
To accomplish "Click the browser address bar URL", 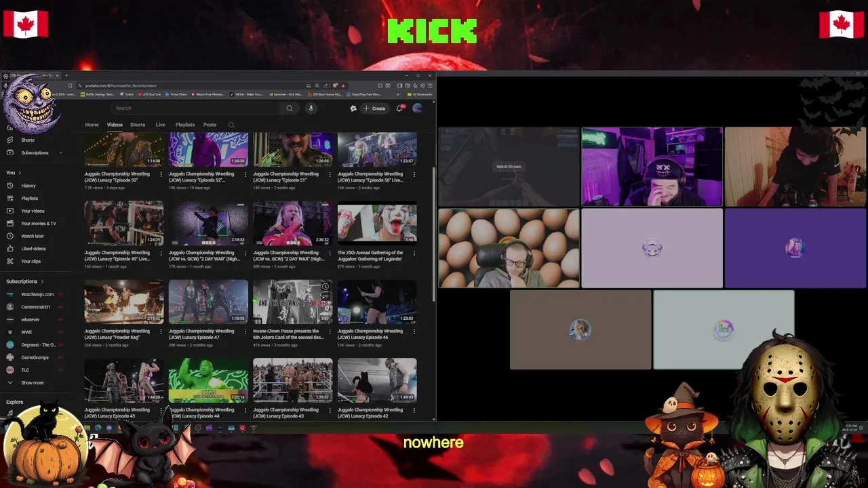I will click(121, 85).
